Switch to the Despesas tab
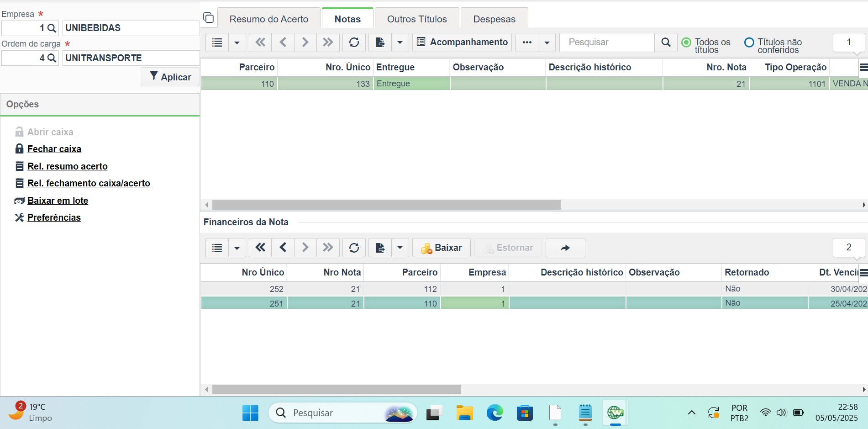Image resolution: width=868 pixels, height=429 pixels. (494, 19)
